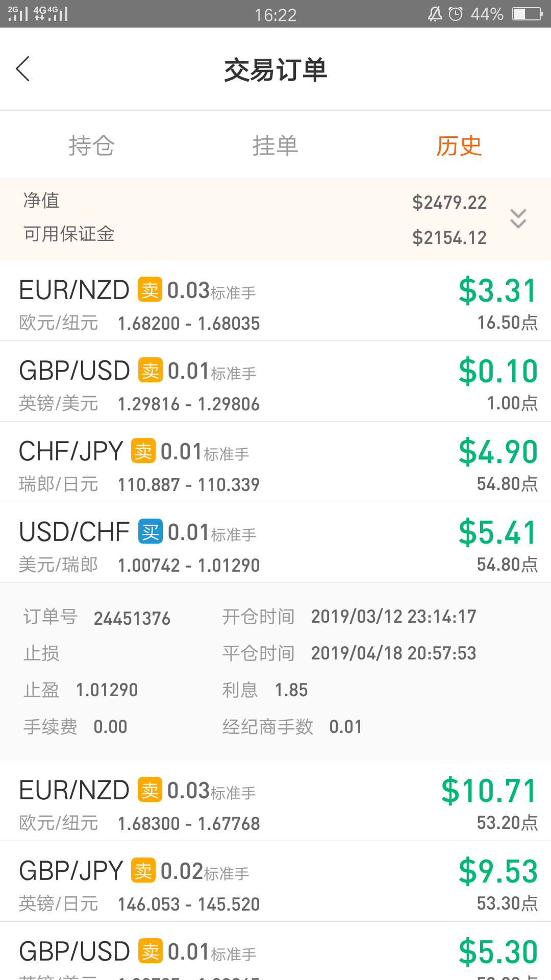Click the $10.71 profit amount
The width and height of the screenshot is (551, 980).
pos(489,791)
